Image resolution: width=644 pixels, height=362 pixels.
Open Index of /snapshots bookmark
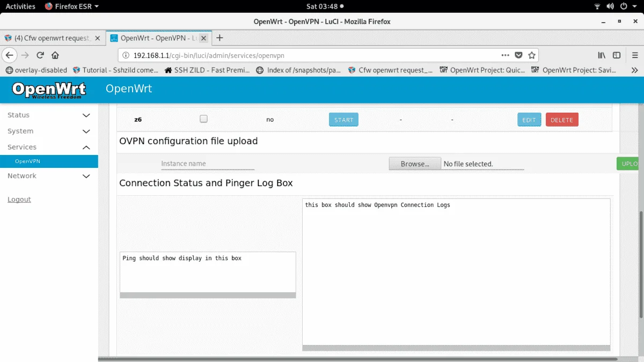(298, 70)
